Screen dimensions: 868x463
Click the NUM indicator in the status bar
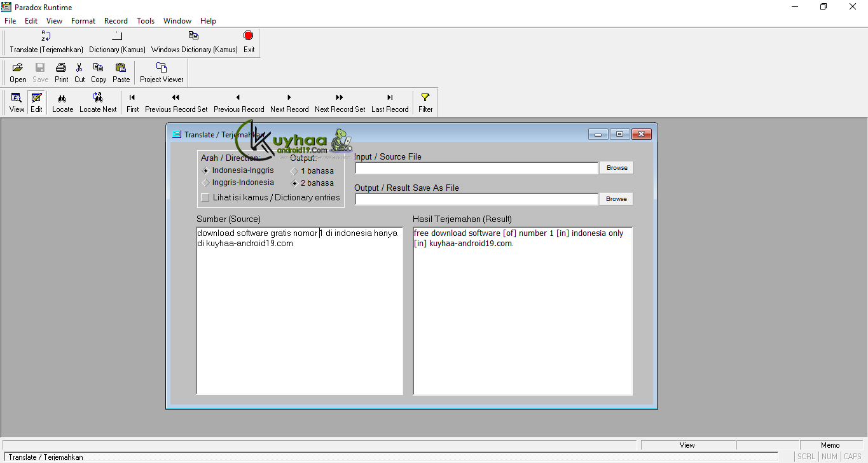pos(829,457)
